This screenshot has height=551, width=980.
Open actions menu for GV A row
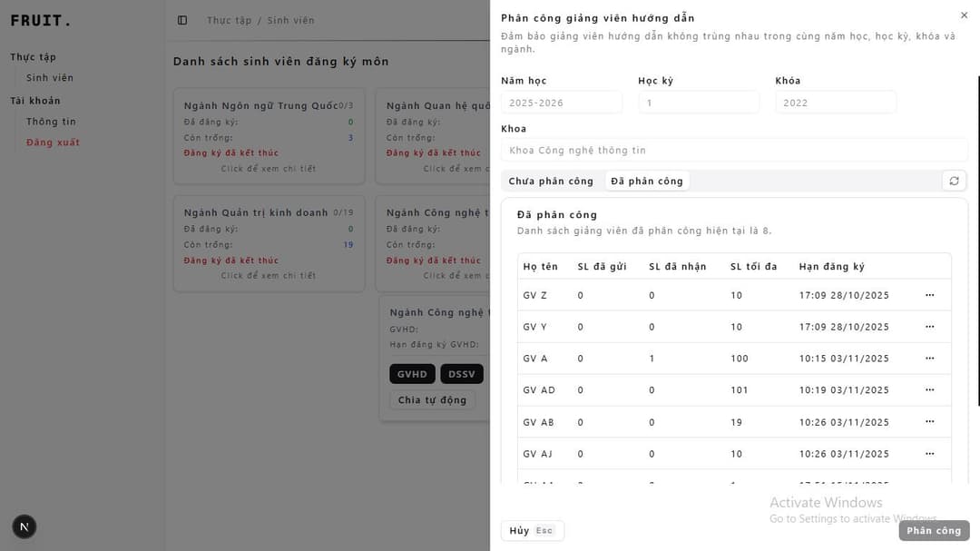click(929, 359)
